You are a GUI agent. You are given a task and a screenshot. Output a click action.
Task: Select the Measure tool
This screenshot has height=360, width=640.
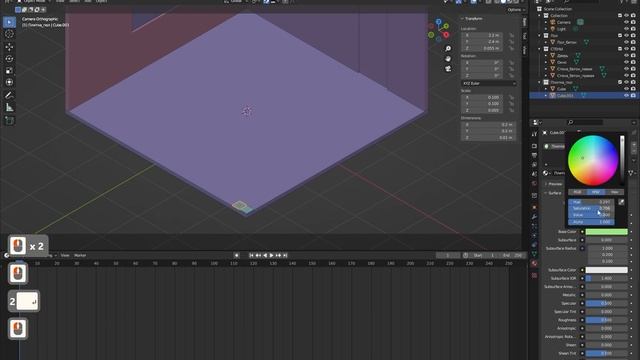tap(9, 108)
